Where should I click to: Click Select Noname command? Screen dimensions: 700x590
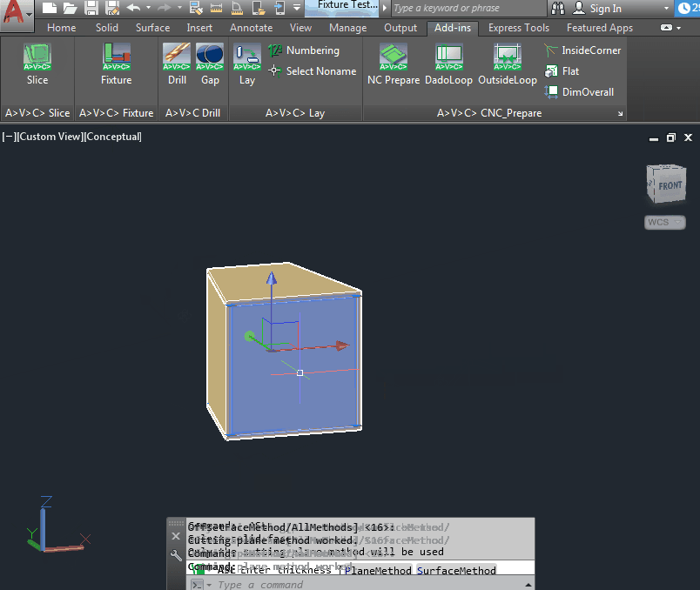313,71
